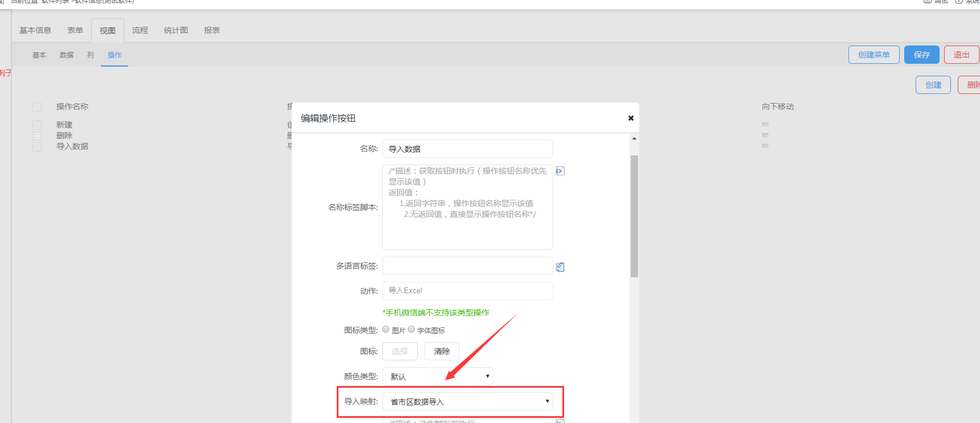Click the blue 保存 button
Screen dimensions: 980x423
(x=921, y=55)
